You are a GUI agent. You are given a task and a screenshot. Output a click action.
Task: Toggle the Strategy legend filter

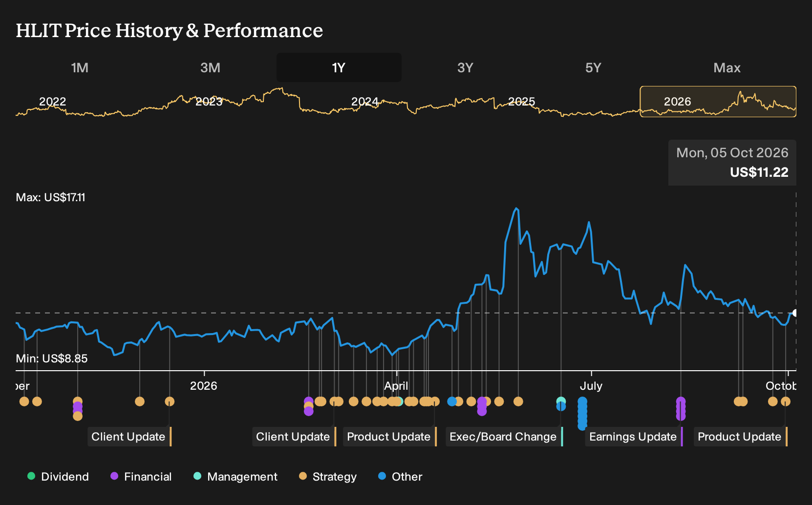328,477
